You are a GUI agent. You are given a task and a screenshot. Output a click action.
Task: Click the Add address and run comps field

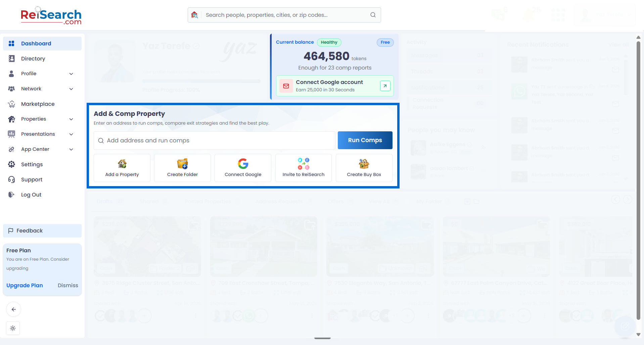click(x=215, y=140)
